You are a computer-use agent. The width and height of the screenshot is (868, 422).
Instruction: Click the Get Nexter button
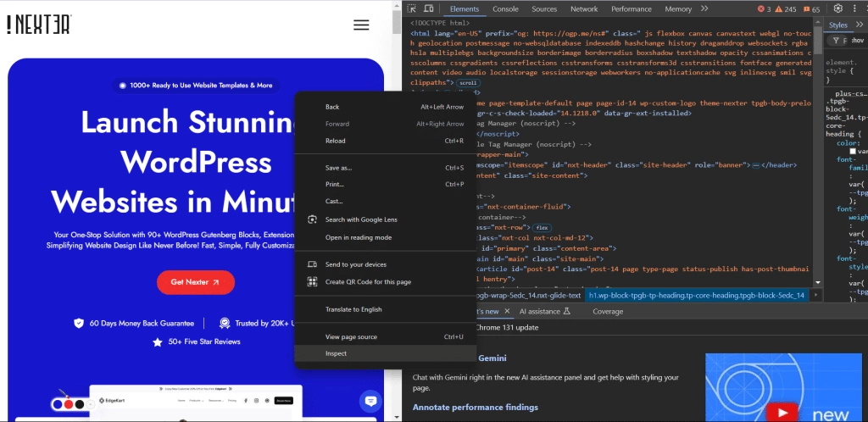[195, 282]
